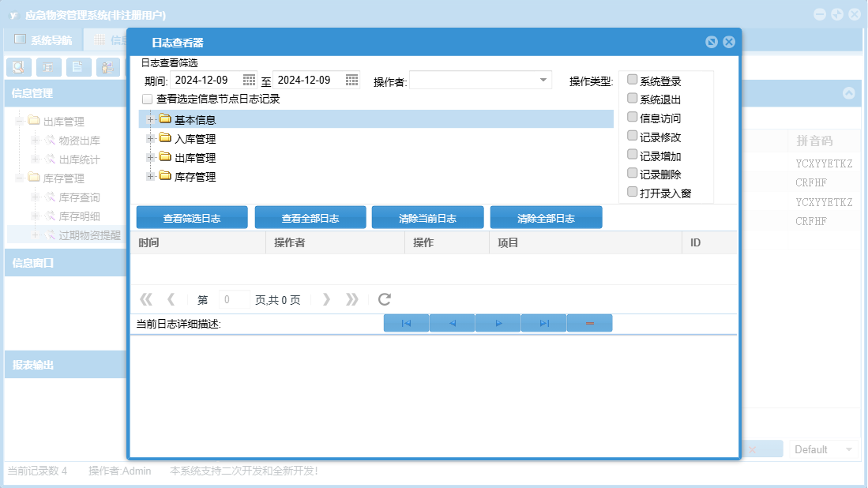Open the 操作者 dropdown list

[x=543, y=80]
